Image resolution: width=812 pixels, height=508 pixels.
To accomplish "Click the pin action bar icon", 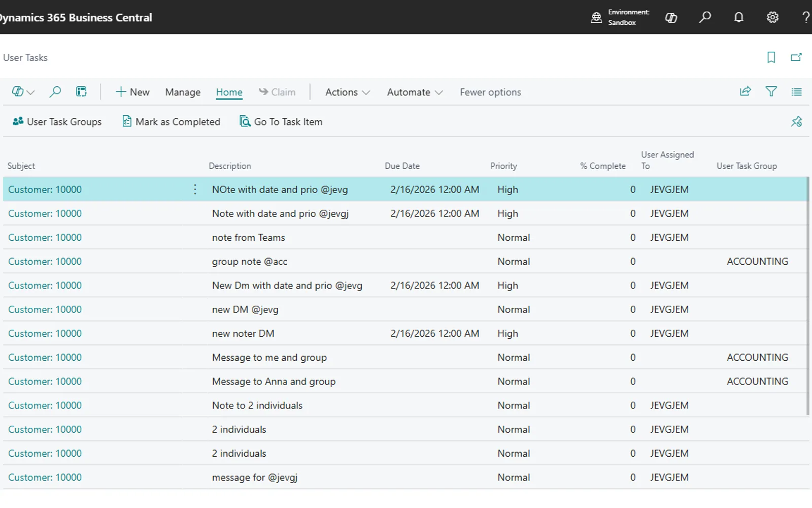I will pos(796,121).
